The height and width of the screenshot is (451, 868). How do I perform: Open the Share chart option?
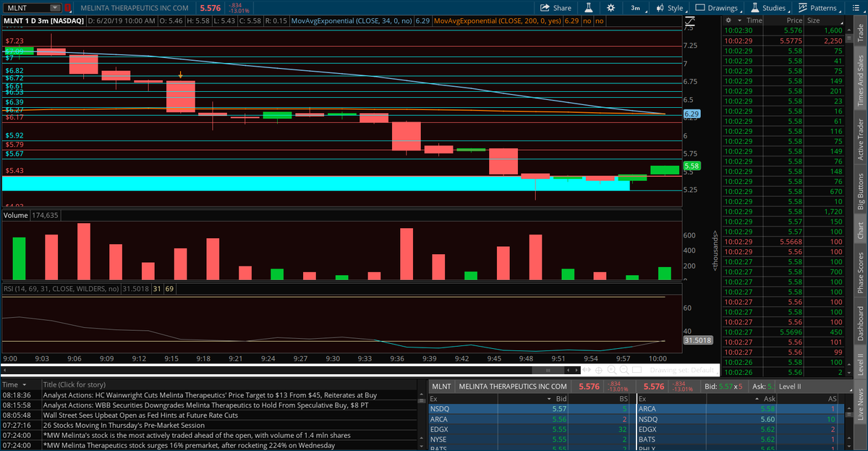coord(556,8)
